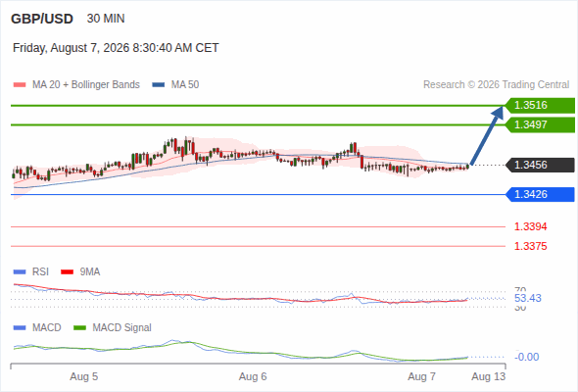This screenshot has width=578, height=392.
Task: Select the 1.3497 green price tag
Action: 540,124
